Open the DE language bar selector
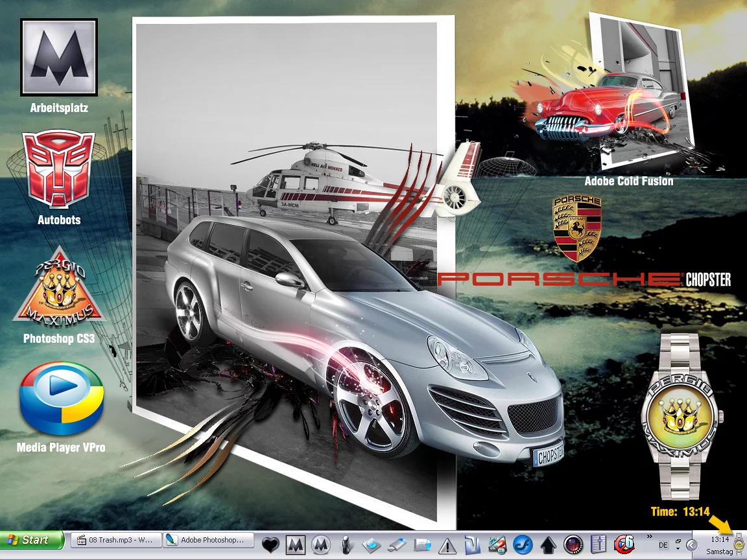The width and height of the screenshot is (747, 560). coord(662,546)
